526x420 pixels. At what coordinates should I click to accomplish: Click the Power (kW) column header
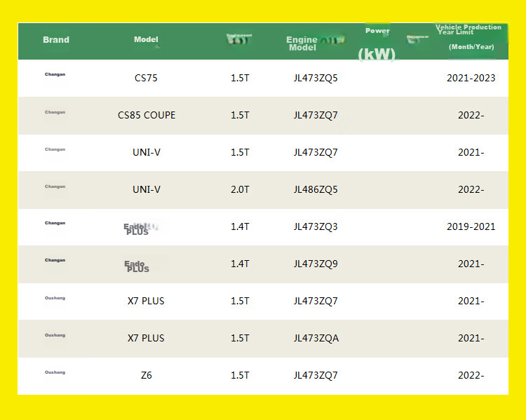pyautogui.click(x=377, y=44)
